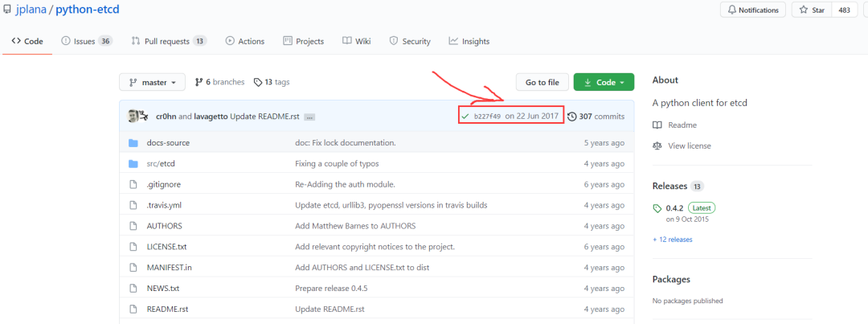Switch to the Wiki tab
The image size is (868, 324).
(x=357, y=41)
